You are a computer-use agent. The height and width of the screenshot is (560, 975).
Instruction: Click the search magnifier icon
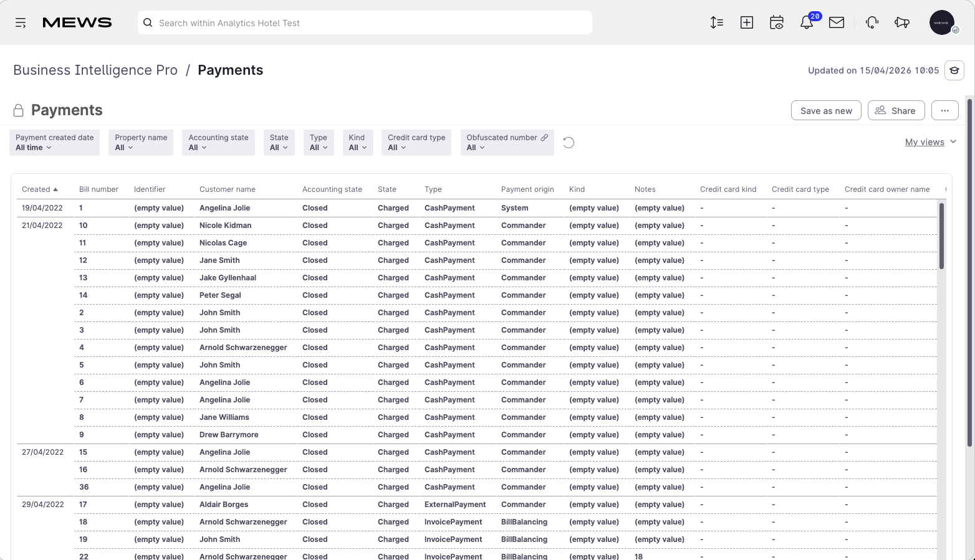pyautogui.click(x=148, y=23)
